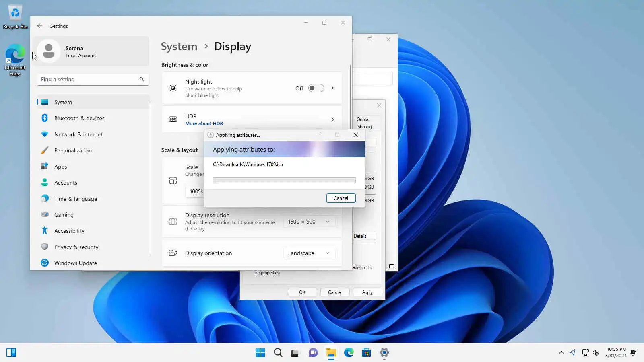This screenshot has height=362, width=644.
Task: Expand HDR settings with its chevron
Action: pyautogui.click(x=332, y=119)
